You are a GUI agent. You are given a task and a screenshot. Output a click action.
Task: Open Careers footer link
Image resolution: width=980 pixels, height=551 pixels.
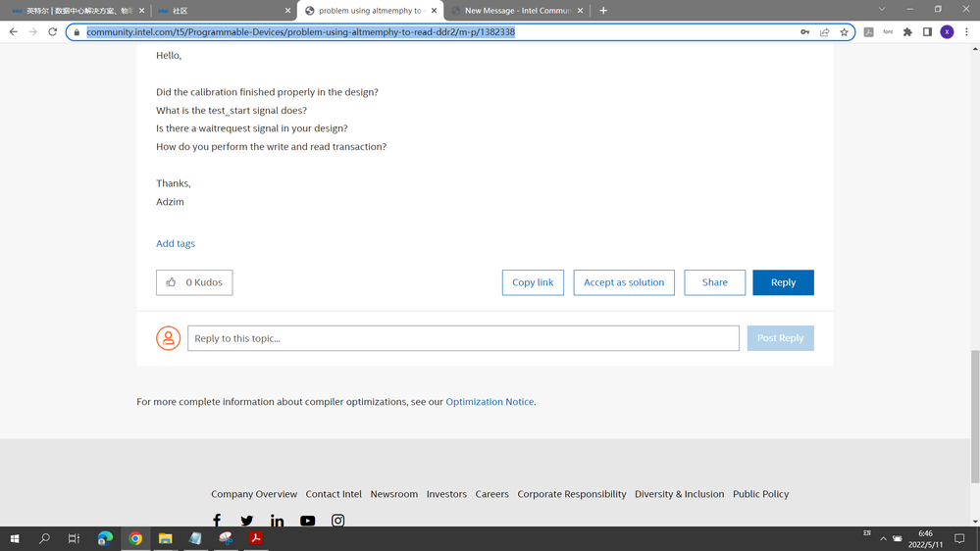coord(491,494)
